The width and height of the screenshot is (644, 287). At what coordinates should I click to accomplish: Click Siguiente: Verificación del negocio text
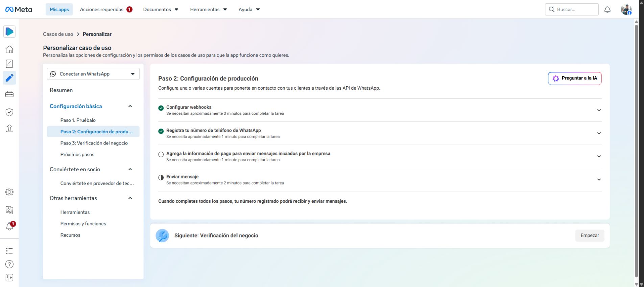click(216, 236)
